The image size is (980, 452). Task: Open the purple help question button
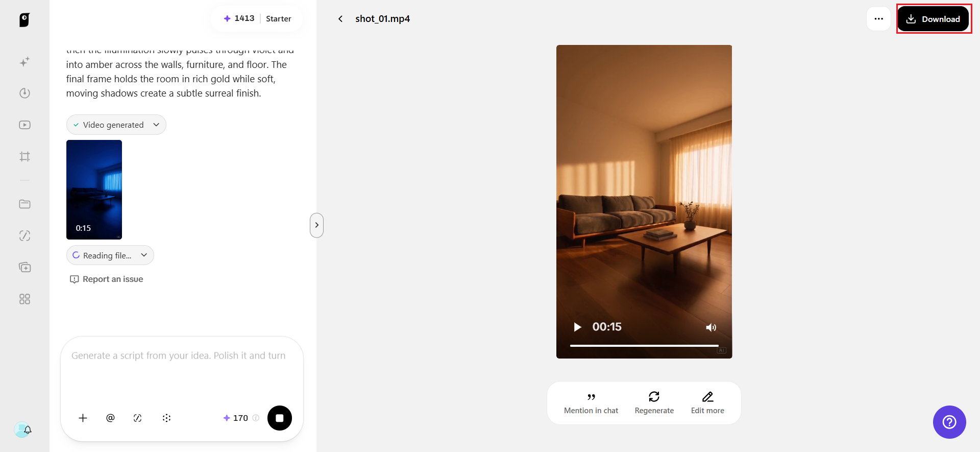[x=949, y=422]
